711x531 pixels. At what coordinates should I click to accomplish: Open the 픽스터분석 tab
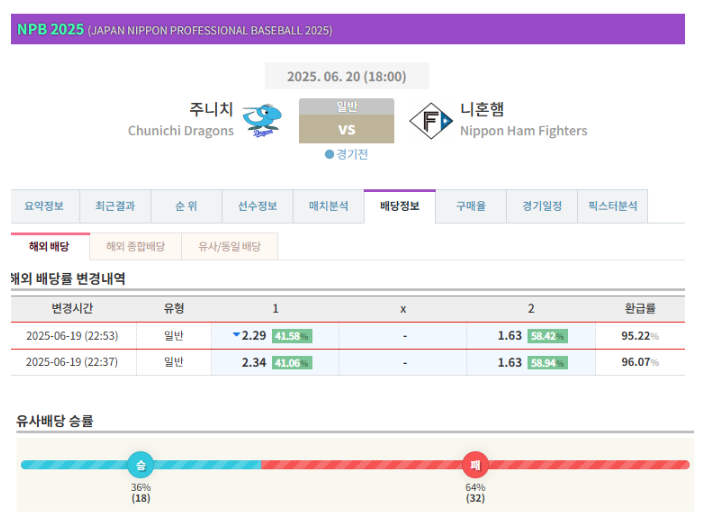[613, 206]
